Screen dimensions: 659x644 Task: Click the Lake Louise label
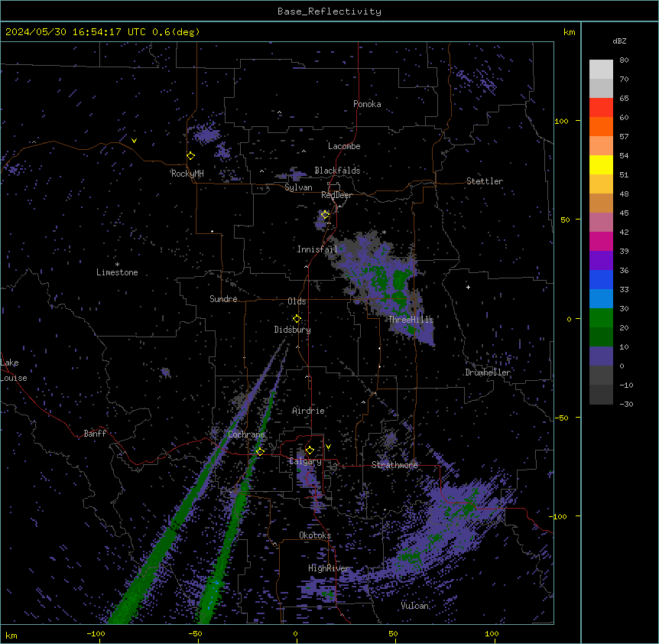14,370
